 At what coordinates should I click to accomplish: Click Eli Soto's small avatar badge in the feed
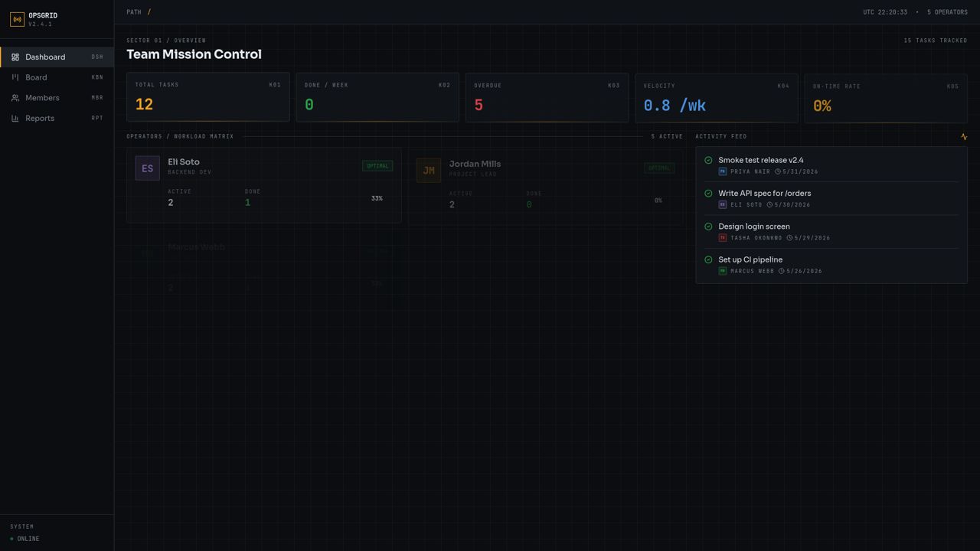722,204
